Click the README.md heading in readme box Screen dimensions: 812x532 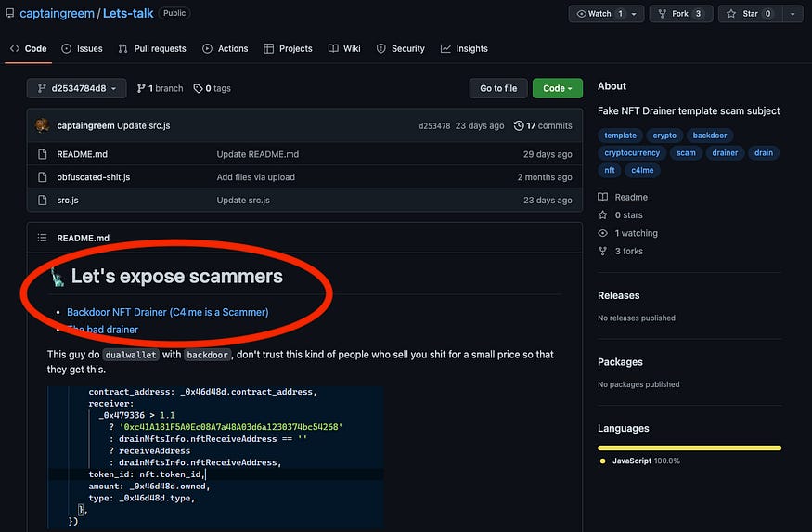(83, 239)
